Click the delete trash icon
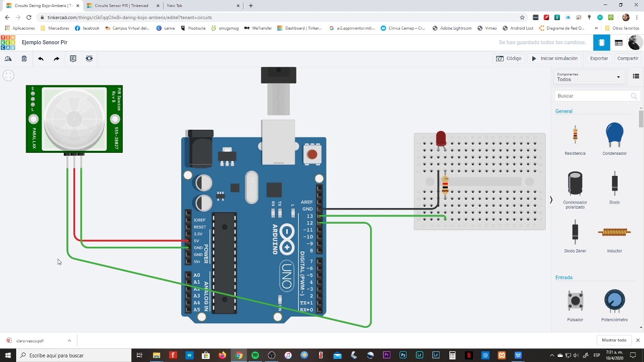This screenshot has height=362, width=644. (24, 59)
